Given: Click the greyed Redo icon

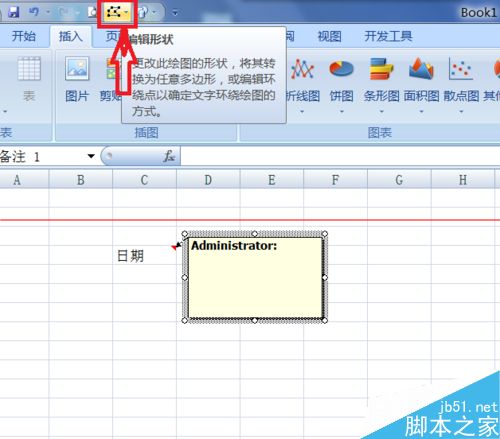Looking at the screenshot, I should (x=64, y=13).
